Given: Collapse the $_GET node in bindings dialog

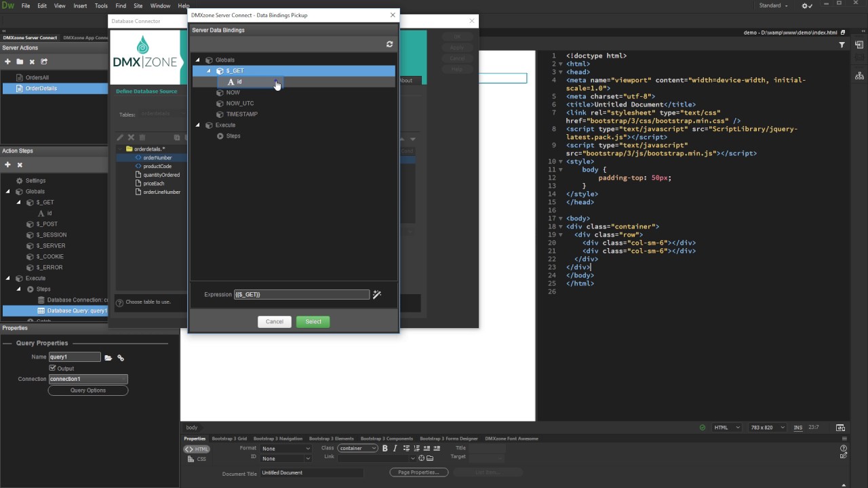Looking at the screenshot, I should [x=209, y=71].
